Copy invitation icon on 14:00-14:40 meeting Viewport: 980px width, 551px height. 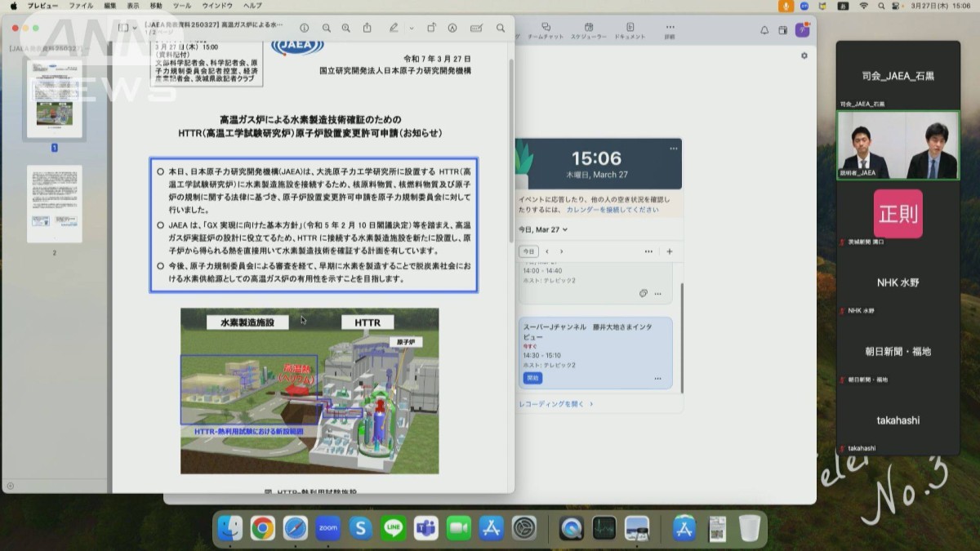(644, 293)
